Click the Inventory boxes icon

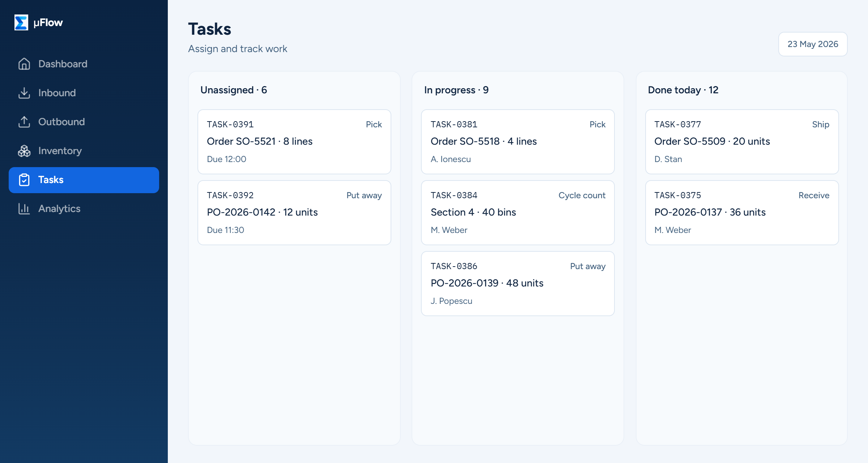click(24, 151)
